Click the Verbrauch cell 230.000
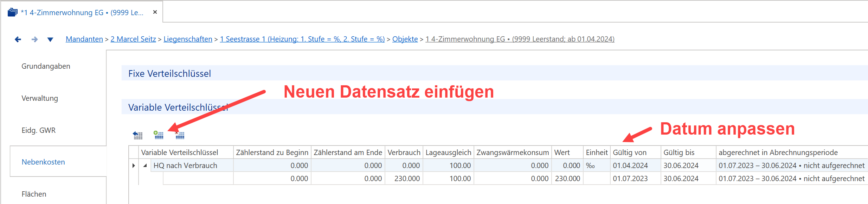The image size is (868, 204). point(404,178)
